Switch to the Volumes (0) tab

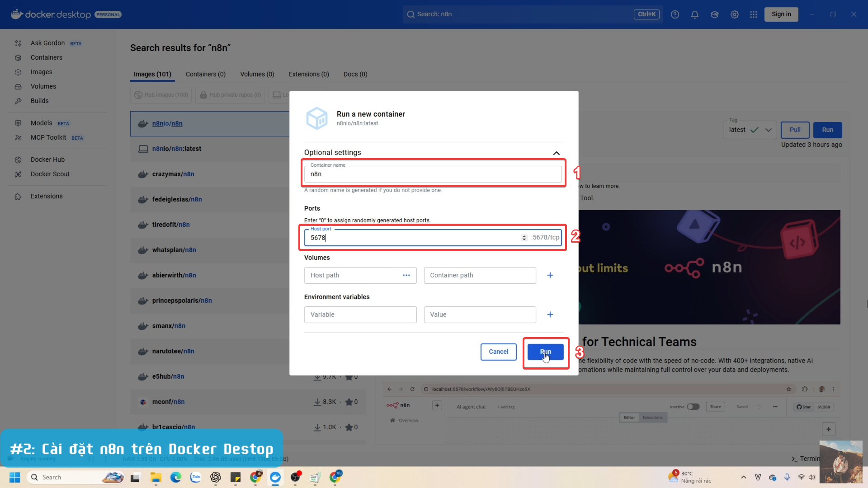257,74
